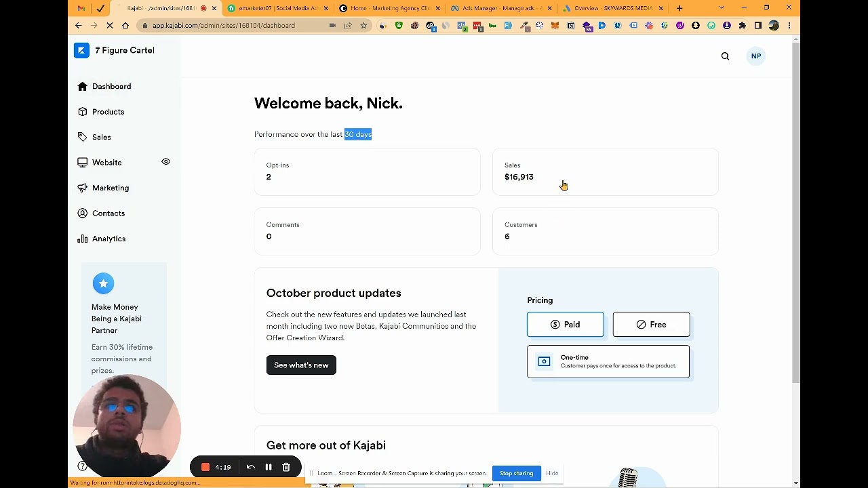The image size is (868, 488).
Task: Restart the Loom recording with the undo icon
Action: pos(251,467)
